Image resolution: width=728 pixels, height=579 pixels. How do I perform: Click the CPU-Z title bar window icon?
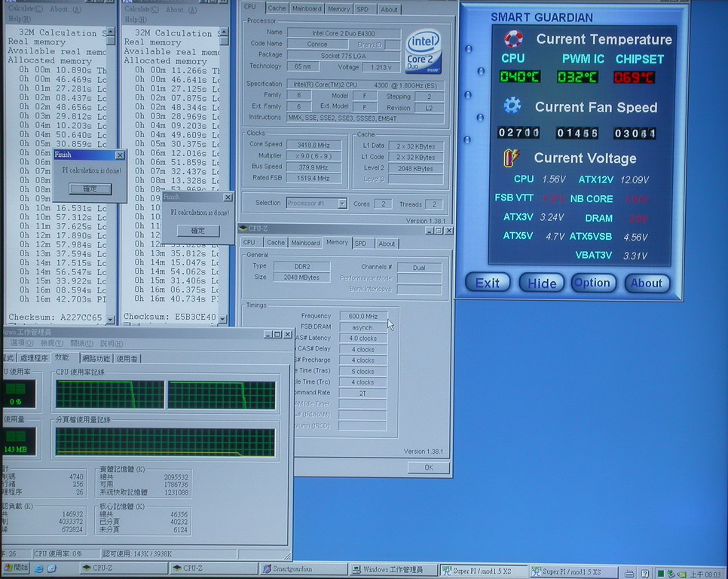(x=243, y=228)
